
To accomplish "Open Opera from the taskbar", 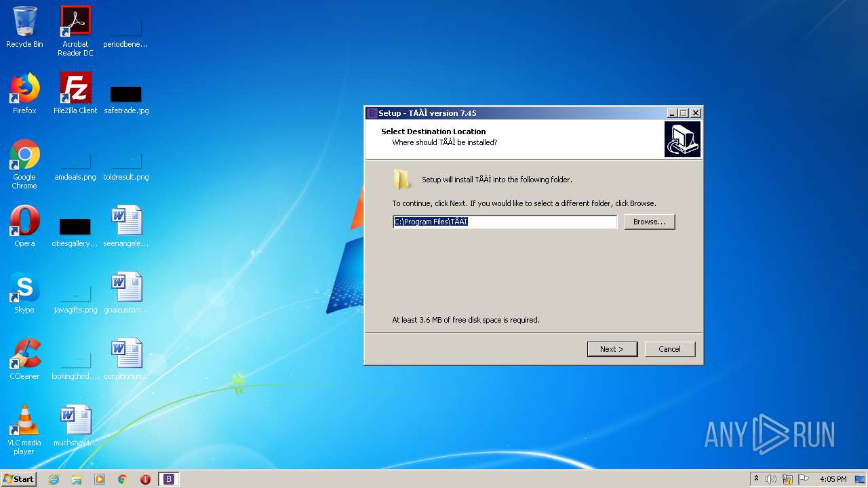I will click(x=145, y=479).
